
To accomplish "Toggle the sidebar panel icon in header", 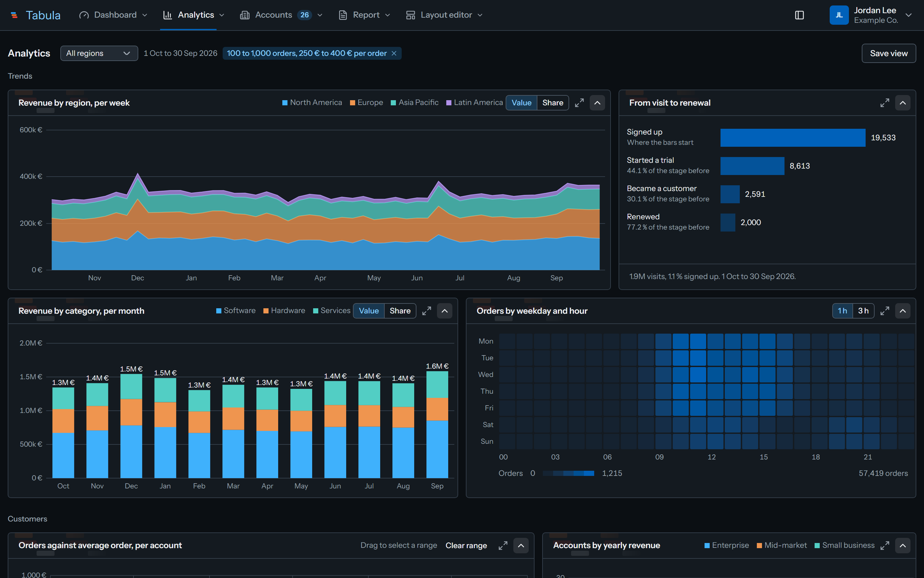I will tap(799, 15).
